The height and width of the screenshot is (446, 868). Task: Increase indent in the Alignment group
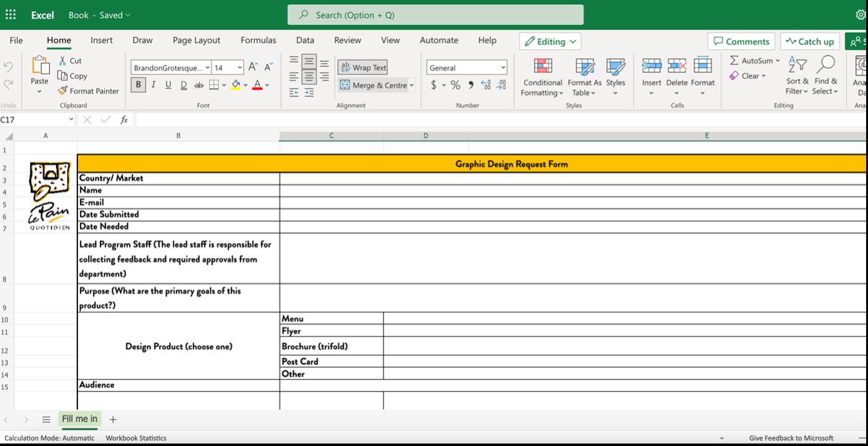pyautogui.click(x=308, y=92)
